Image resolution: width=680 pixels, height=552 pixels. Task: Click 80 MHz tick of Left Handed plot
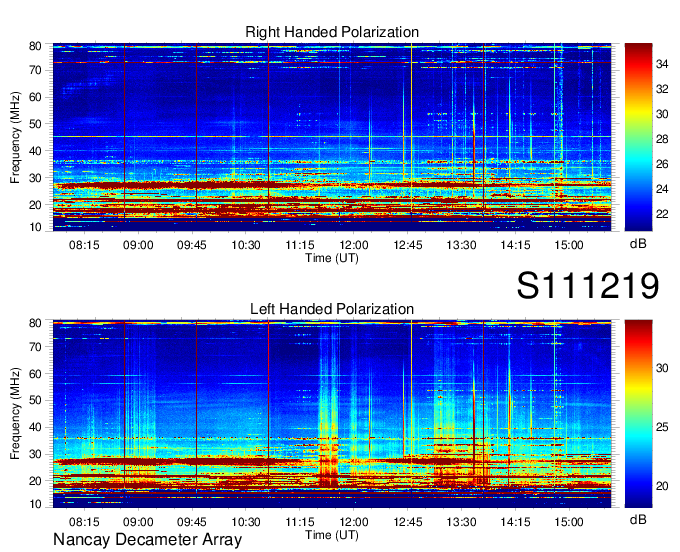(35, 323)
